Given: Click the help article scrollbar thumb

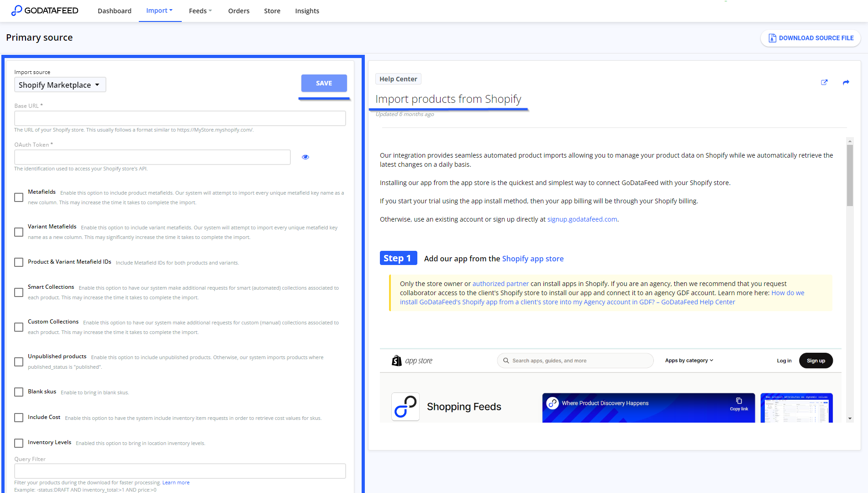Looking at the screenshot, I should tap(850, 175).
